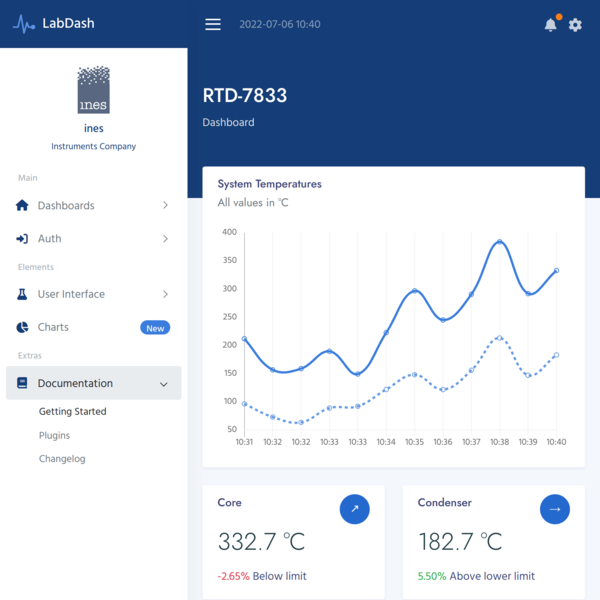Click the LabDash brand name
The image size is (600, 600).
pyautogui.click(x=68, y=23)
